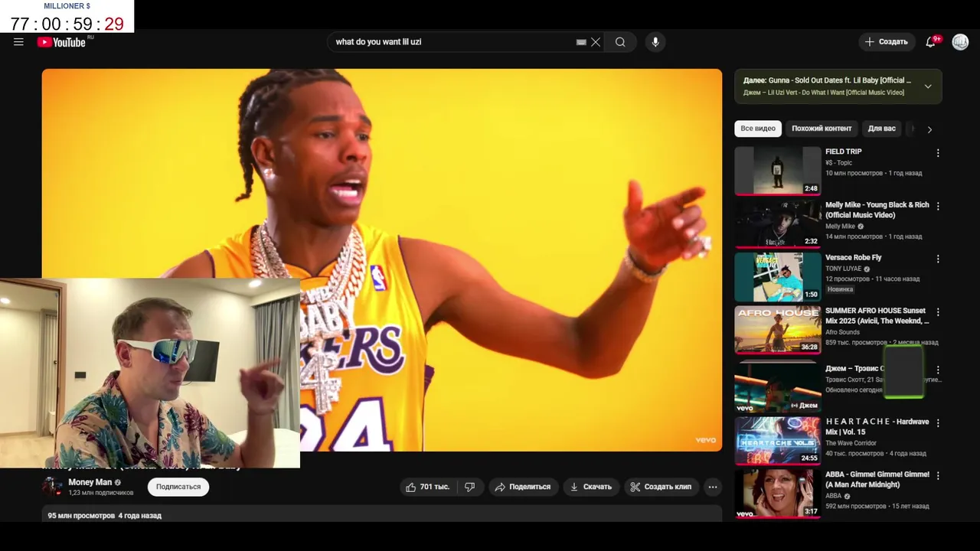Open options menu for FIELD TRIP video
The height and width of the screenshot is (551, 980).
tap(938, 153)
